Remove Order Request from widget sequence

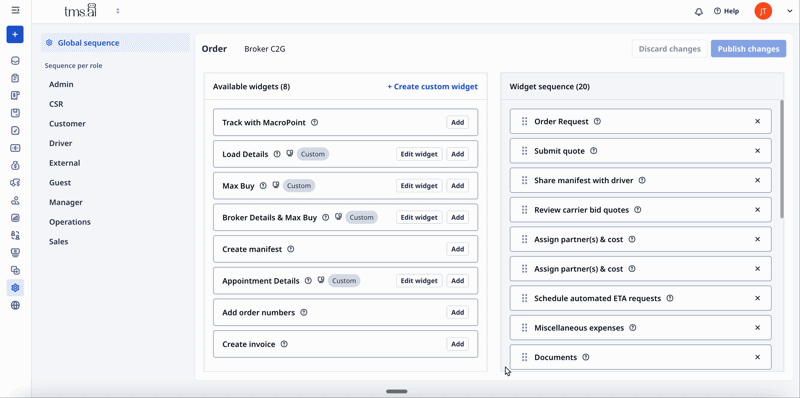757,121
